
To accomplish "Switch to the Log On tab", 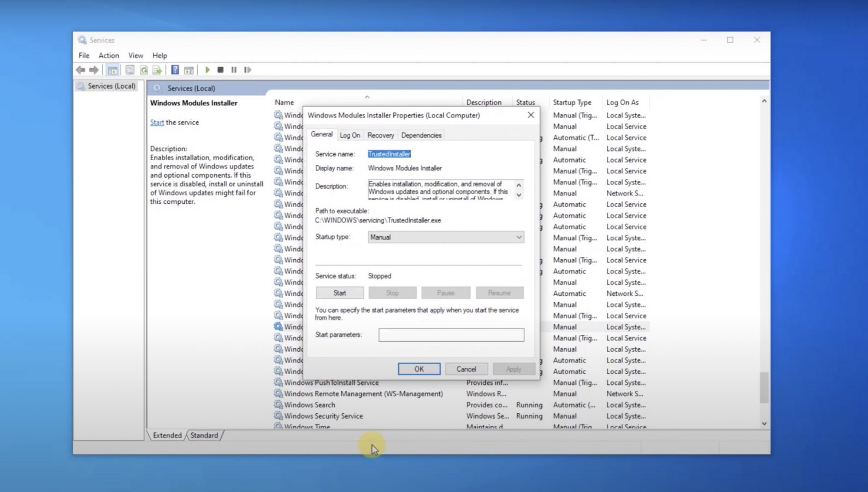I will pos(350,135).
